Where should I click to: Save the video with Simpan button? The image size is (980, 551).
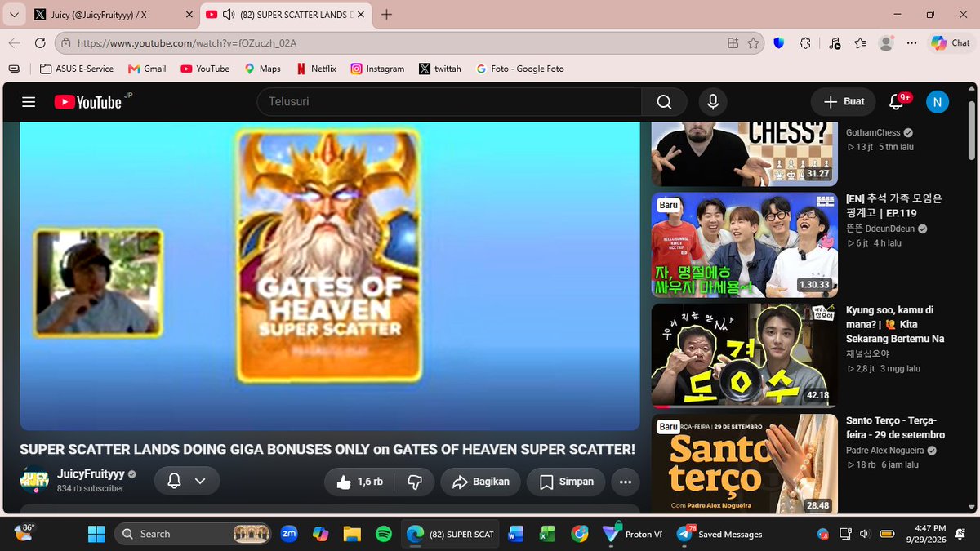[566, 482]
